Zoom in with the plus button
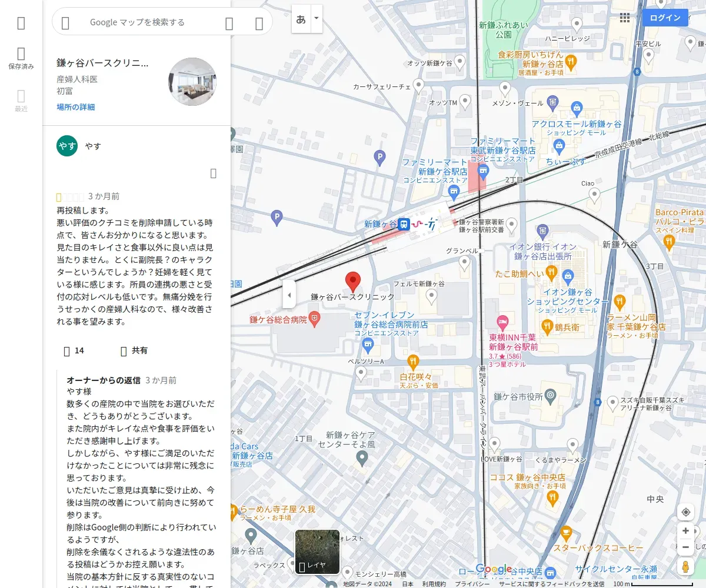 pyautogui.click(x=685, y=531)
